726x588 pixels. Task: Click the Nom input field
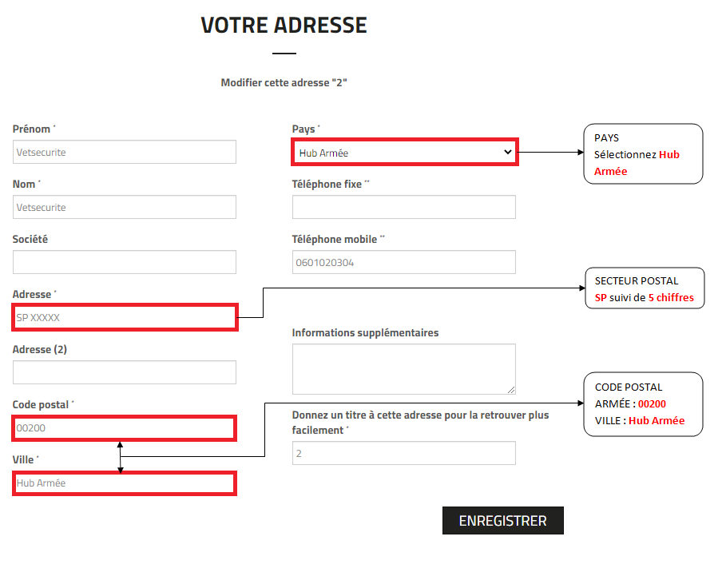[x=124, y=207]
